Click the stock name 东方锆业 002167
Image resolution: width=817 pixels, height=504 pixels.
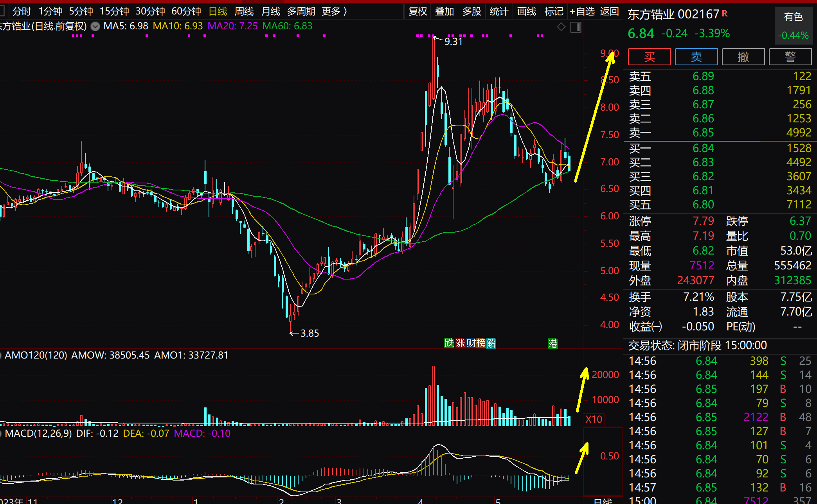[x=673, y=14]
